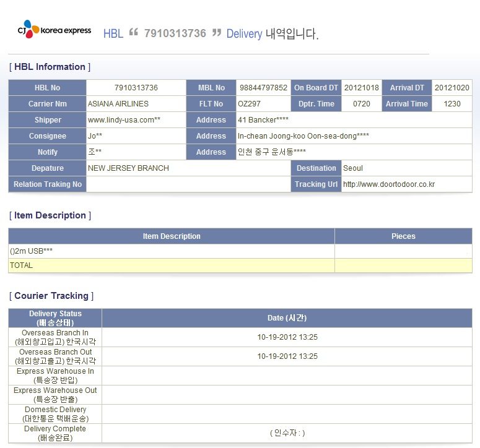
Task: Select item row ()2m USB***
Action: (x=240, y=251)
